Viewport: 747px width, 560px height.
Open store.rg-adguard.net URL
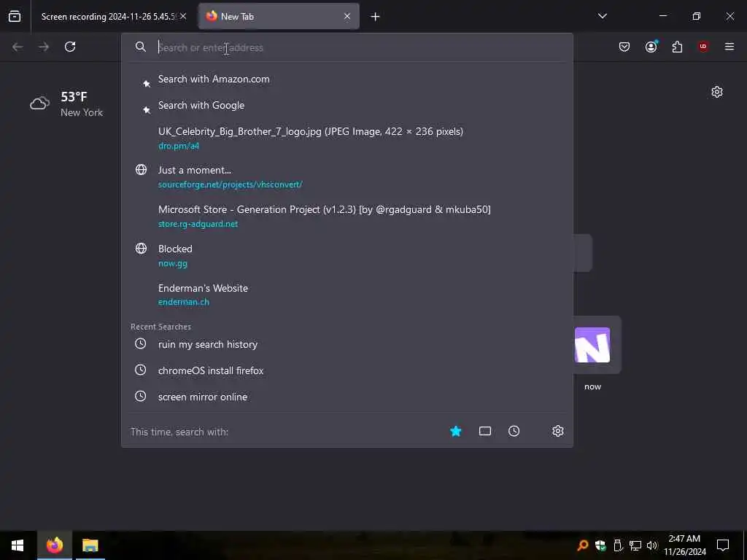click(198, 224)
